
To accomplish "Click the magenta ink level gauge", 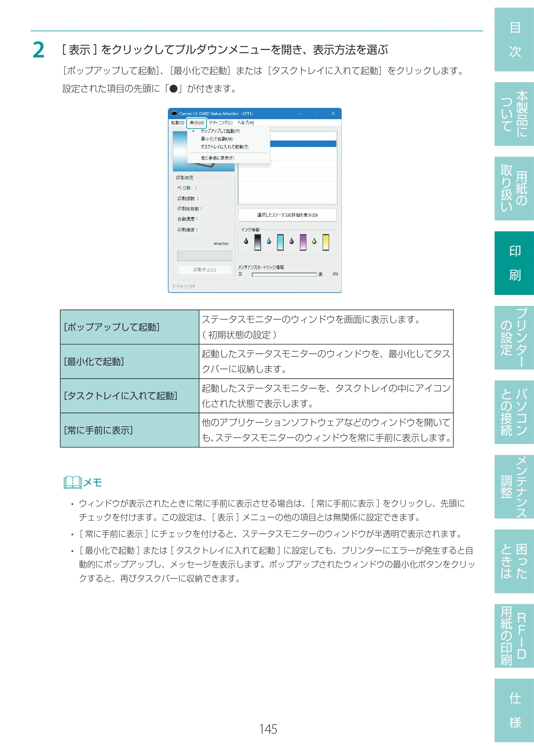I will (303, 242).
